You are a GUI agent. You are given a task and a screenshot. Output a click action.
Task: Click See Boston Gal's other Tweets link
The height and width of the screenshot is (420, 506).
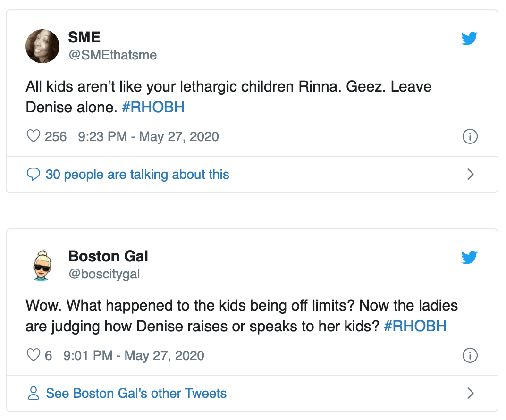tap(136, 394)
